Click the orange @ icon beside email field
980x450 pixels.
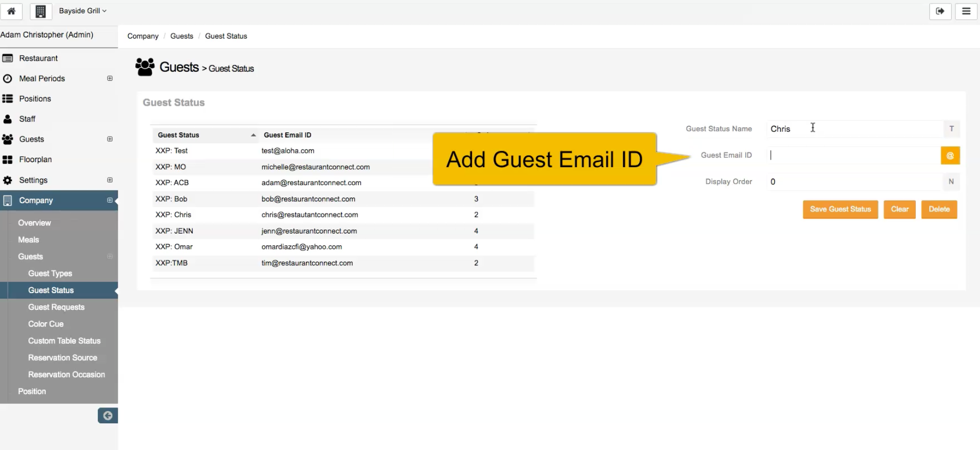click(x=950, y=155)
